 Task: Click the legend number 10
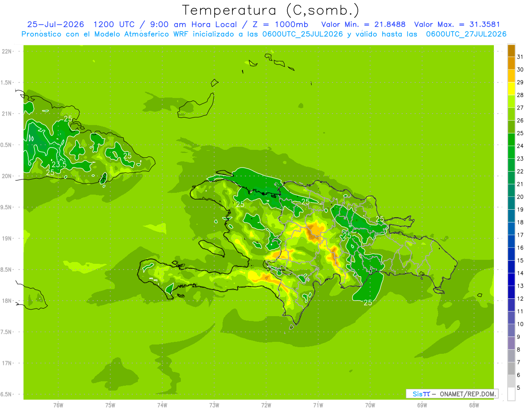520,324
